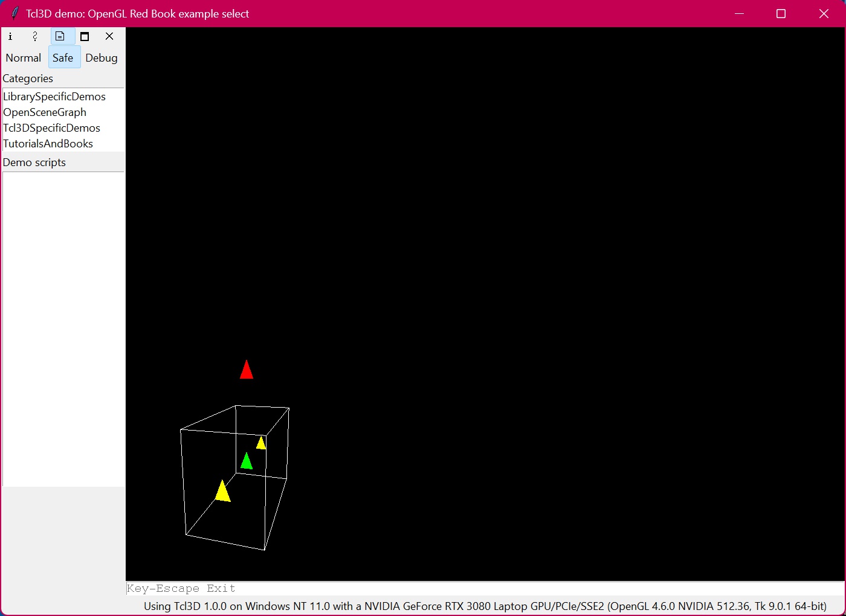846x616 pixels.
Task: Toggle the document/script view icon
Action: 60,36
